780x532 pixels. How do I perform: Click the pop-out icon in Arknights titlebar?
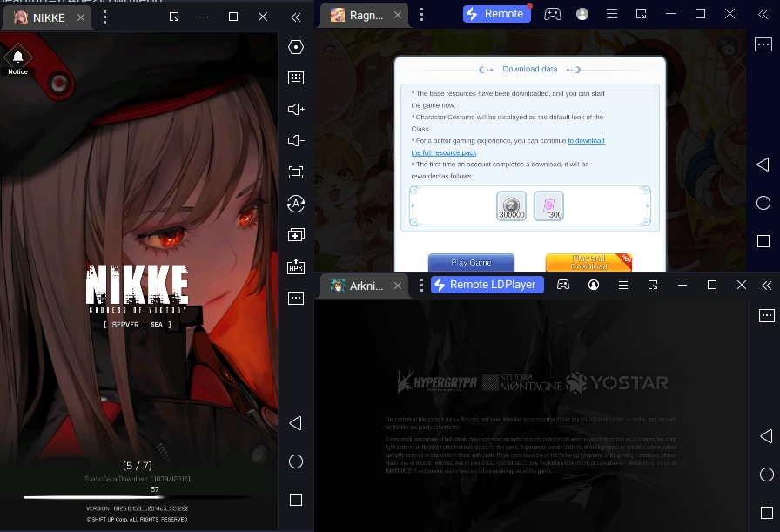pyautogui.click(x=653, y=285)
